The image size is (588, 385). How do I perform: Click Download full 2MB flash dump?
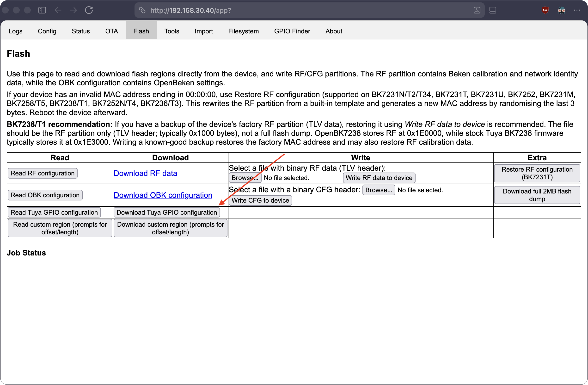537,195
